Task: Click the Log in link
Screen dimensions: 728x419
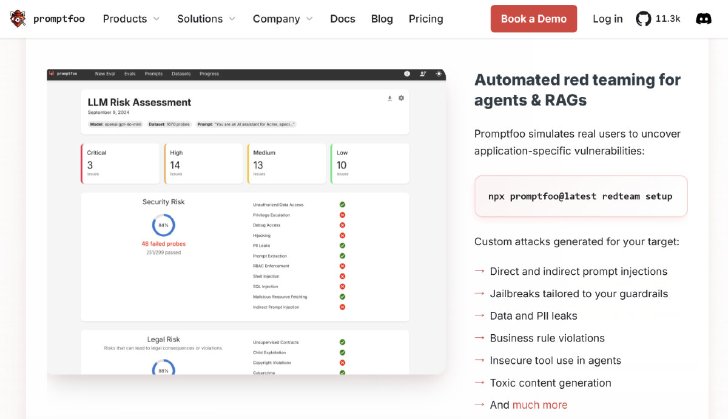Action: click(607, 19)
